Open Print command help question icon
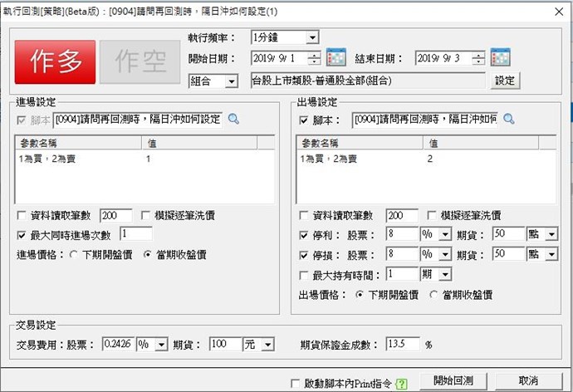Viewport: 573px width, 392px height. [x=401, y=384]
